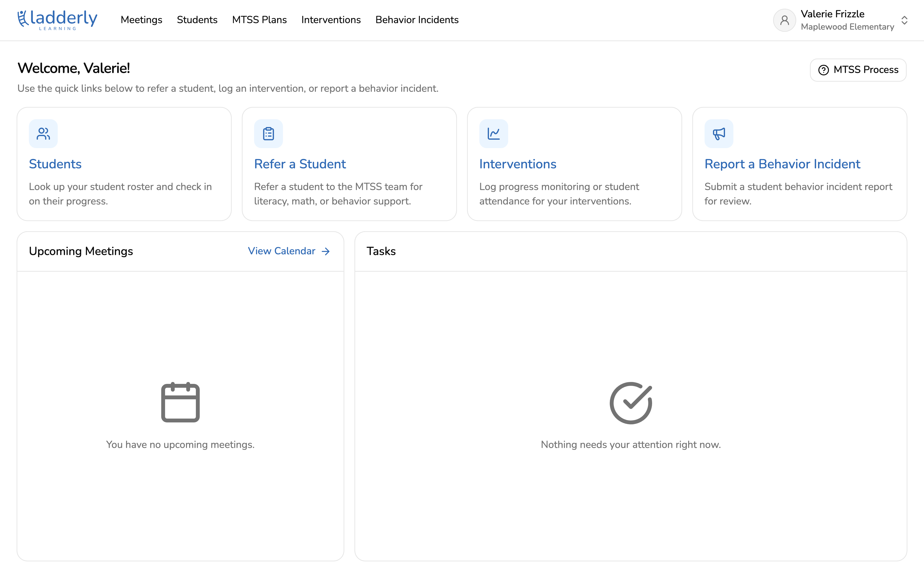
Task: Click the Refer a Student clipboard icon
Action: click(269, 134)
